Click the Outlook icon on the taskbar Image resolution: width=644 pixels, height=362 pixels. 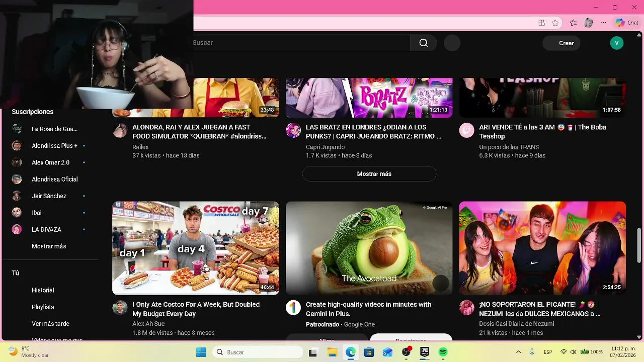pos(387,352)
